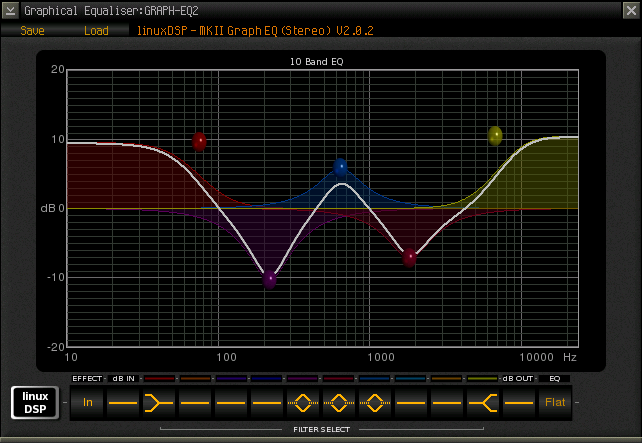The image size is (642, 443).
Task: Click the 'FILTER SELECT' label
Action: coord(321,429)
